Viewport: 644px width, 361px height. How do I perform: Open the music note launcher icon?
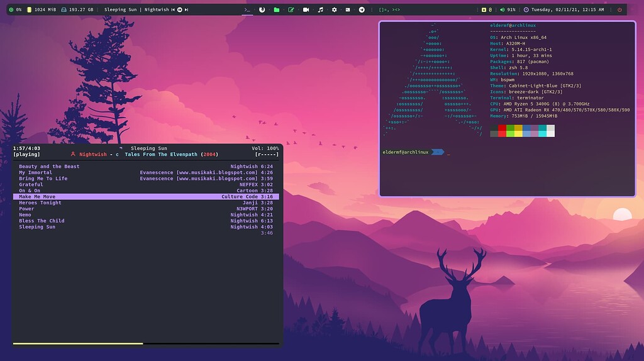(320, 9)
